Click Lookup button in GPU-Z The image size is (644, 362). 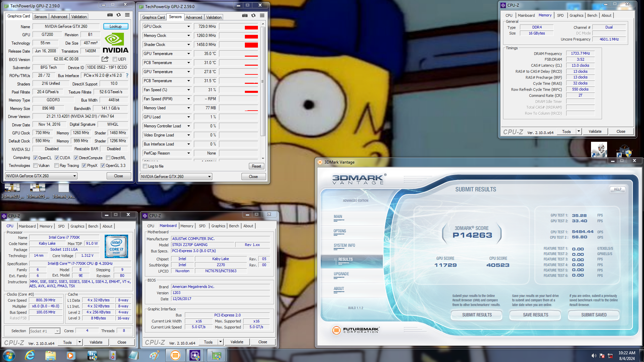pos(115,26)
